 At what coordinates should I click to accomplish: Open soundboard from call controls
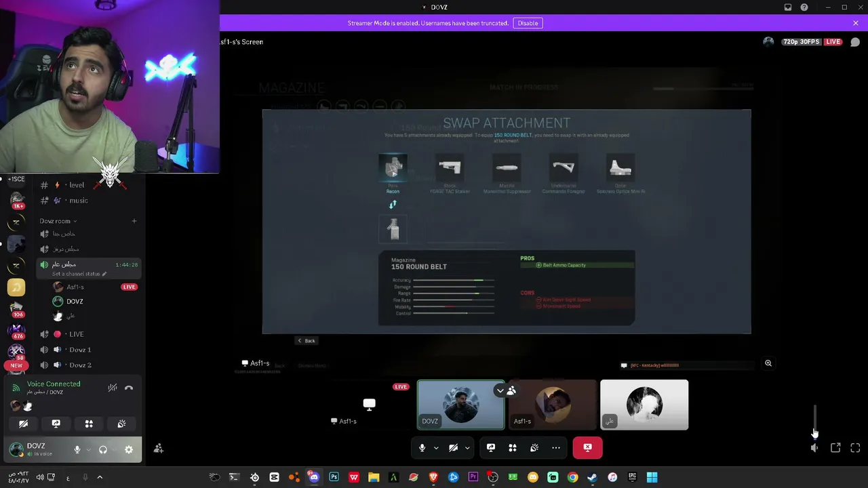(534, 447)
